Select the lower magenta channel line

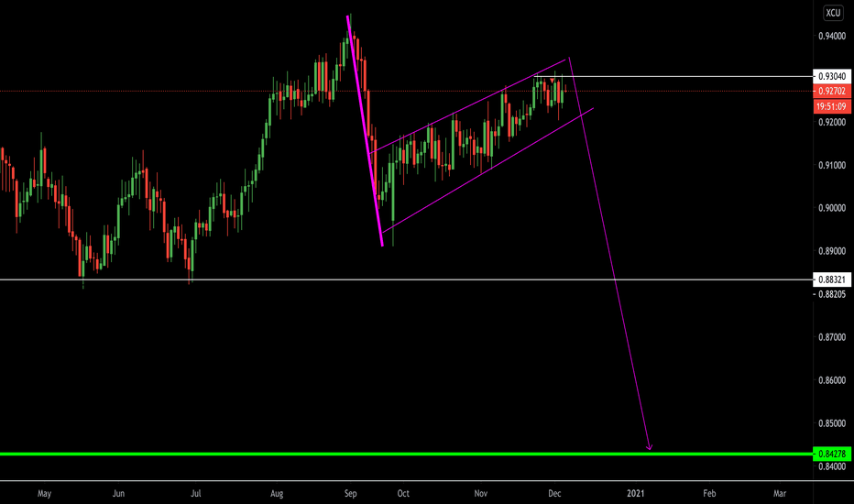pos(487,170)
